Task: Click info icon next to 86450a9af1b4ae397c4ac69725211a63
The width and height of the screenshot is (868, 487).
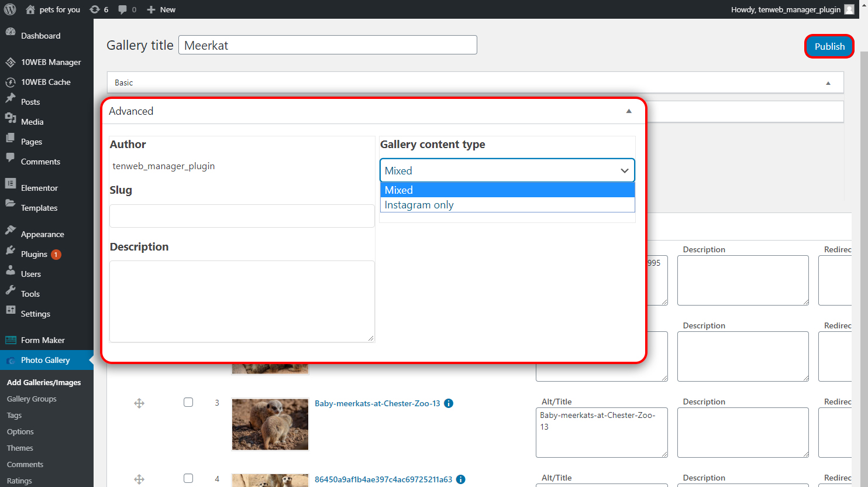Action: pyautogui.click(x=461, y=479)
